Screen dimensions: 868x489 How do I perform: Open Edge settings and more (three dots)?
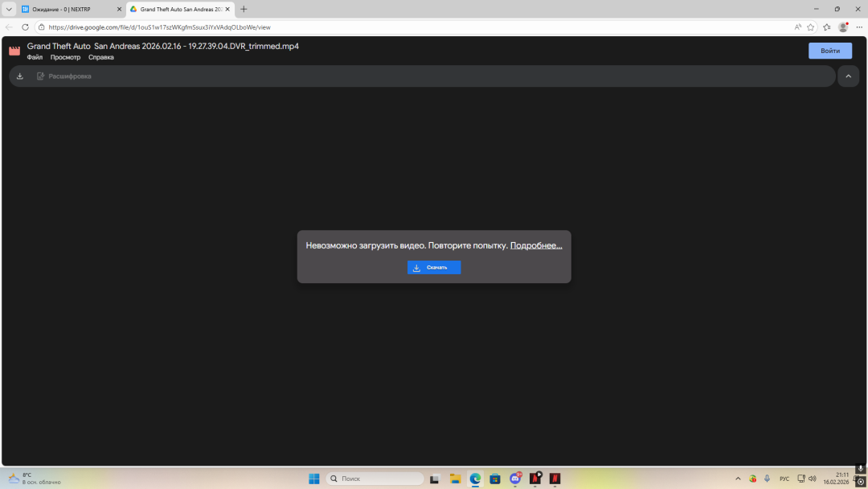(858, 27)
